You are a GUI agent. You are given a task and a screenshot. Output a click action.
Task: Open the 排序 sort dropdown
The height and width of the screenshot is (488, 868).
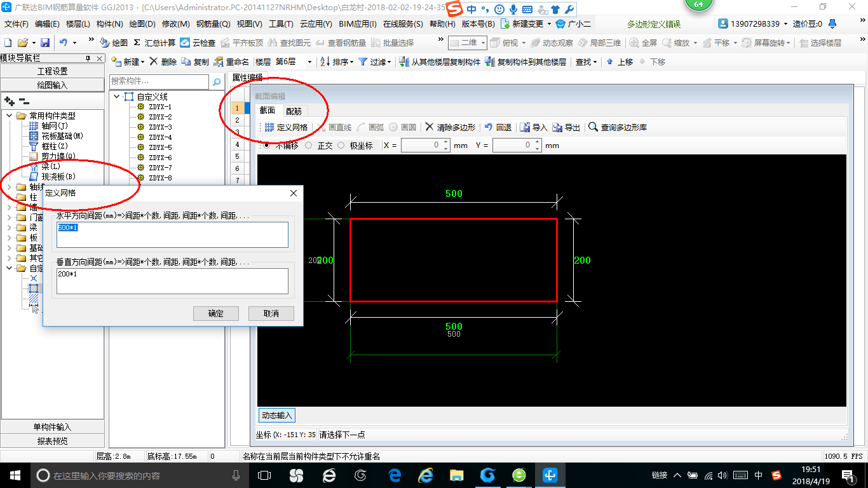pyautogui.click(x=336, y=62)
